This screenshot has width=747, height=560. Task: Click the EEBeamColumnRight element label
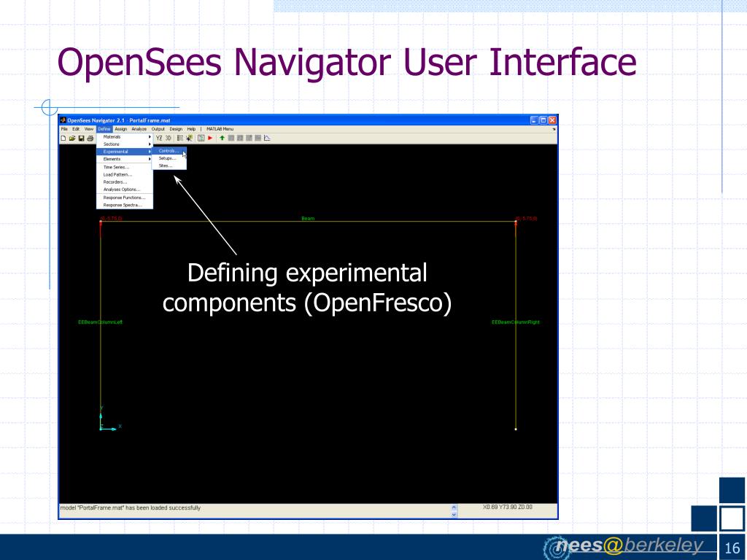[516, 322]
